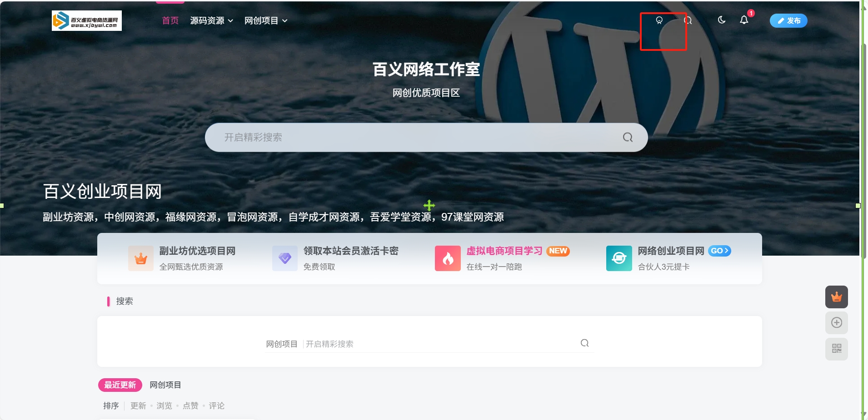Click the QR code floating sidebar button
Screen dimensions: 868x420
tap(837, 349)
